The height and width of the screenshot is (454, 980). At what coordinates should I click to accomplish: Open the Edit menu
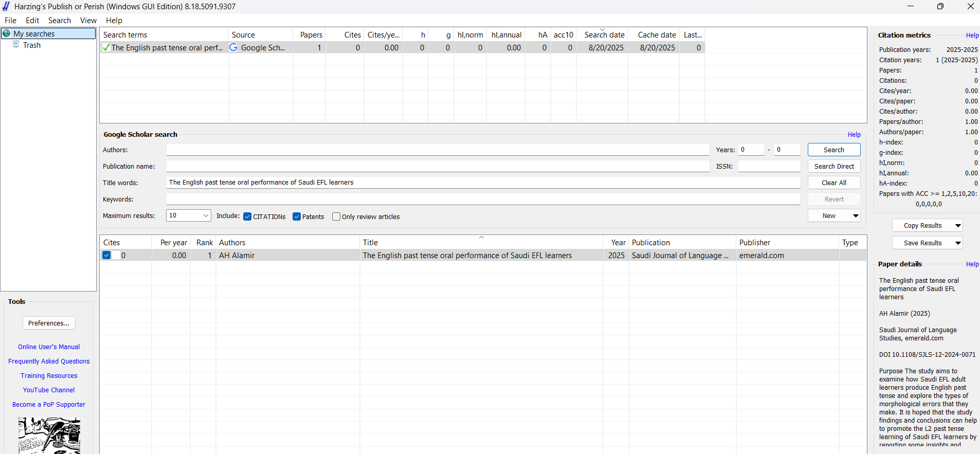[x=32, y=21]
